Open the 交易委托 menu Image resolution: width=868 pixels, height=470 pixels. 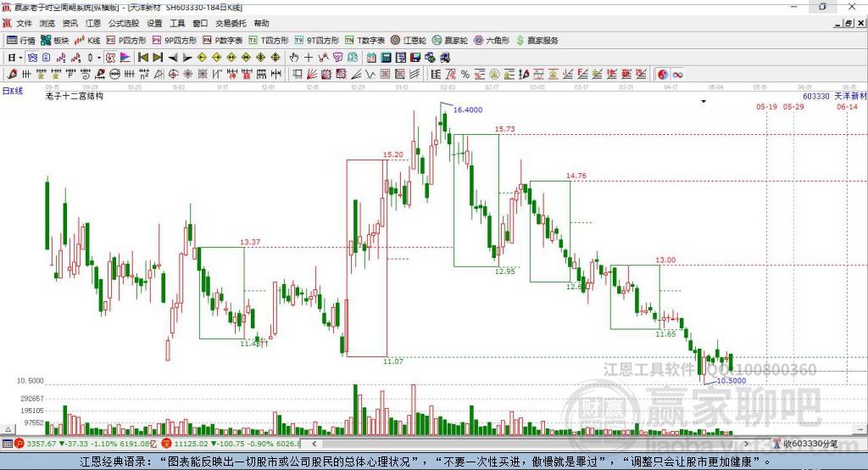(231, 23)
